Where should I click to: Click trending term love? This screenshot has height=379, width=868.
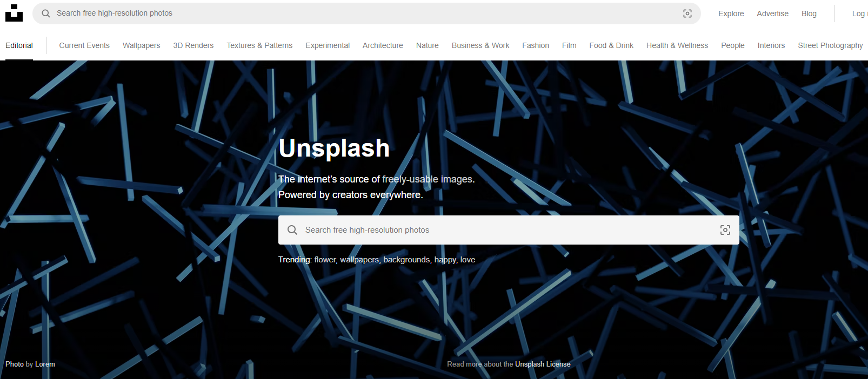click(468, 260)
